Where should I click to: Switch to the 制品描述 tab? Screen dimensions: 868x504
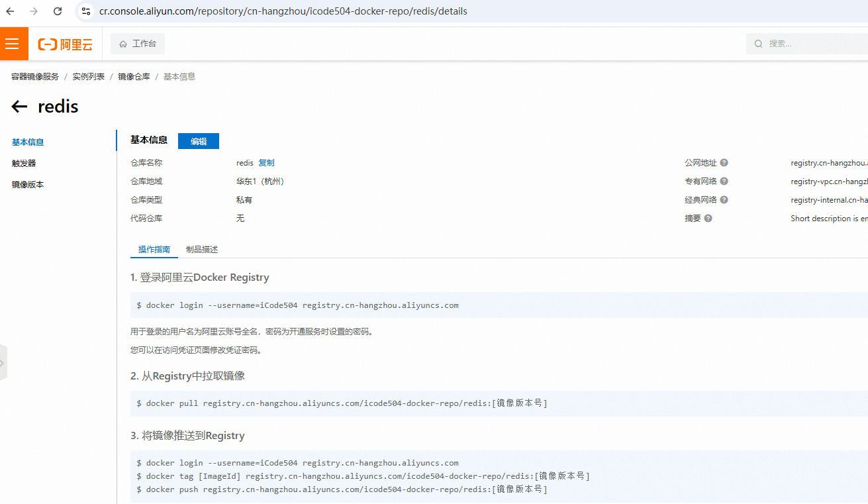click(x=202, y=250)
